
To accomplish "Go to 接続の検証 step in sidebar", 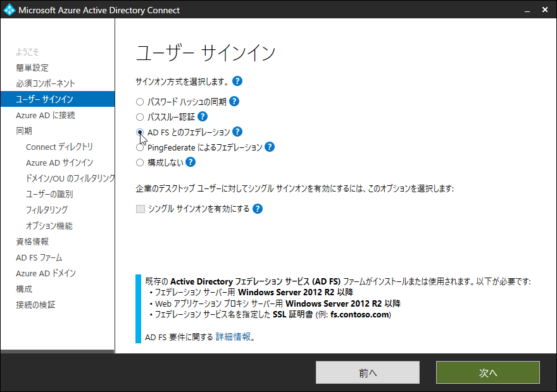I will click(35, 305).
